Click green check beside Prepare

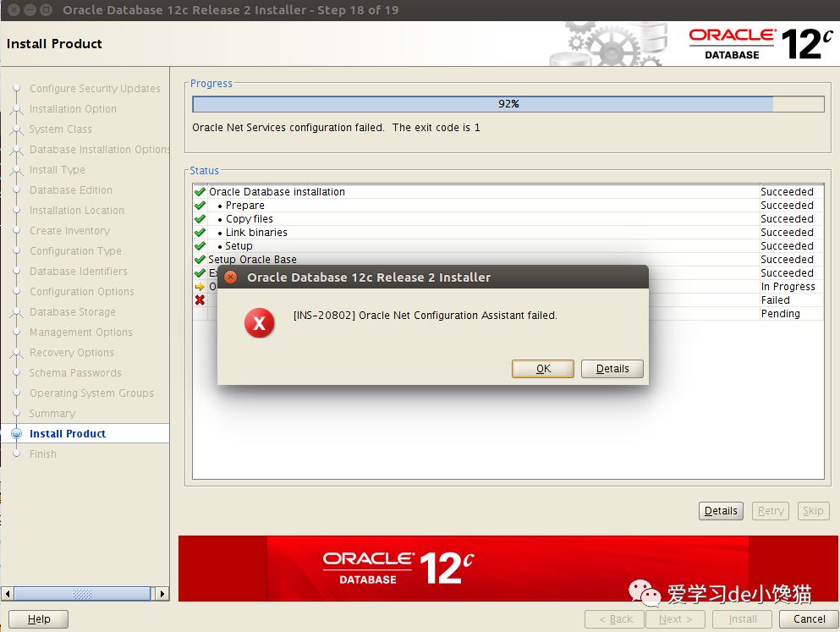click(x=200, y=205)
